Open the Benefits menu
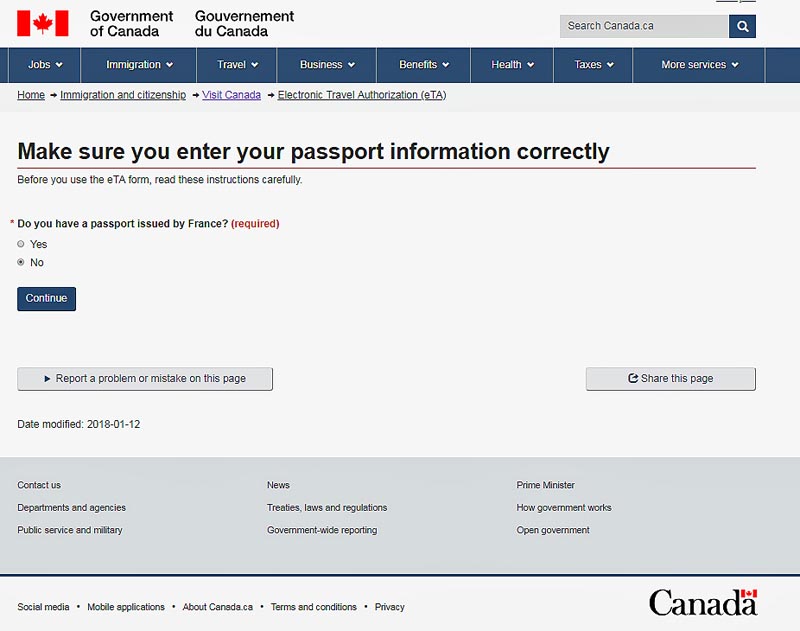This screenshot has width=800, height=631. pyautogui.click(x=425, y=65)
